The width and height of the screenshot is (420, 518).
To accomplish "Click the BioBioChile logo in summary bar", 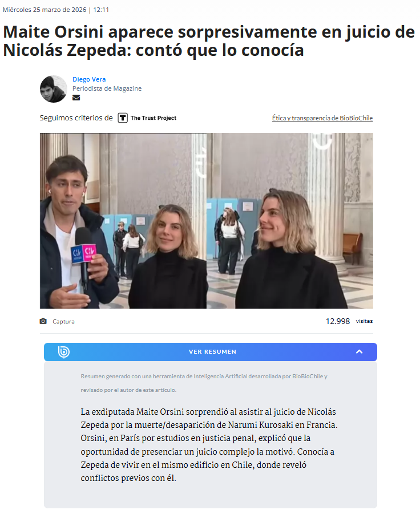I will pos(63,352).
